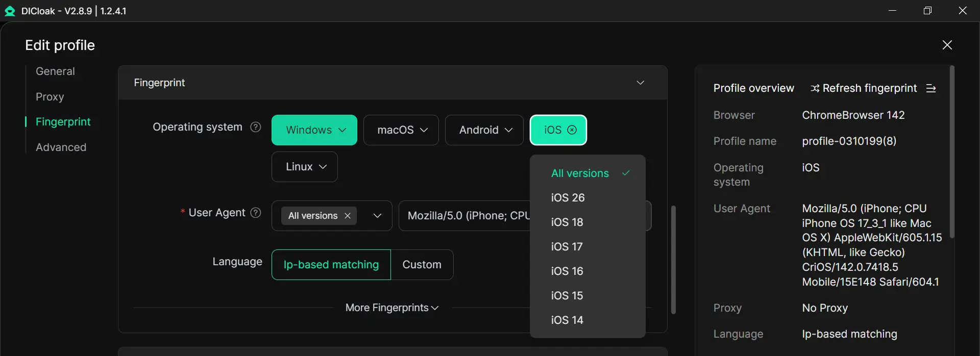Click the Refresh fingerprint shuffle icon
Viewport: 980px width, 356px height.
click(815, 89)
